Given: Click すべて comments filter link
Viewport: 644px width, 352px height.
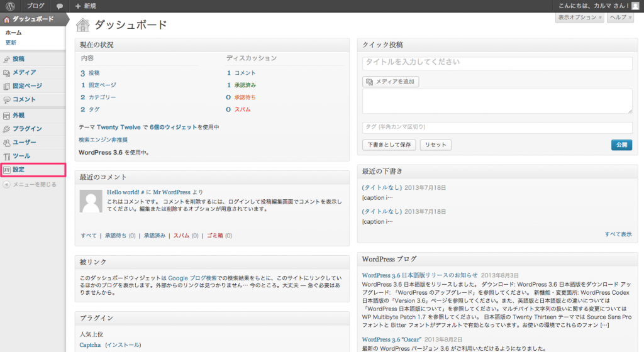Looking at the screenshot, I should [x=89, y=236].
